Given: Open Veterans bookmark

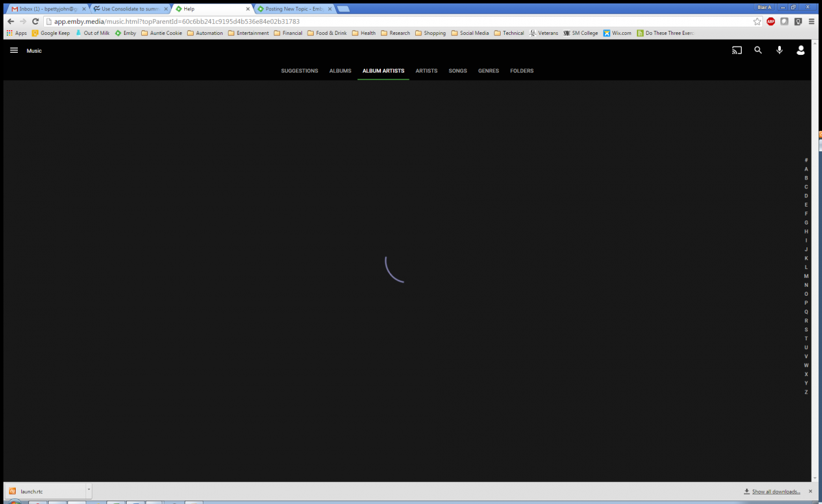Looking at the screenshot, I should [x=544, y=33].
